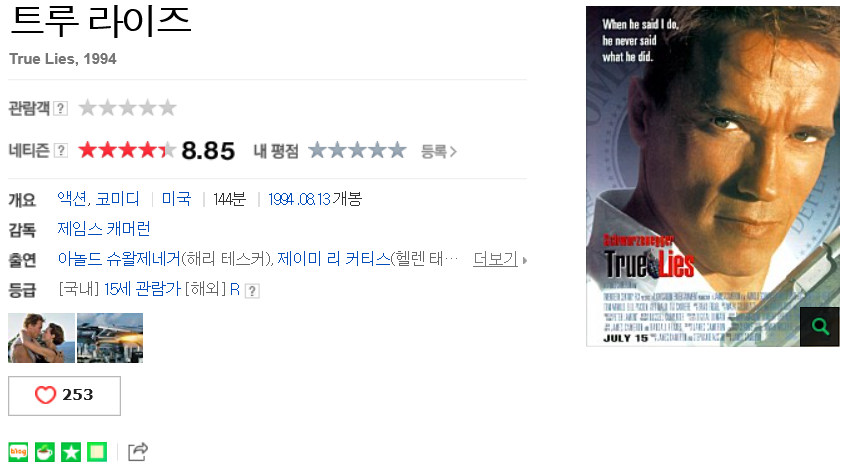Open the jet explosion still thumbnail
Image resolution: width=846 pixels, height=472 pixels.
tap(110, 338)
